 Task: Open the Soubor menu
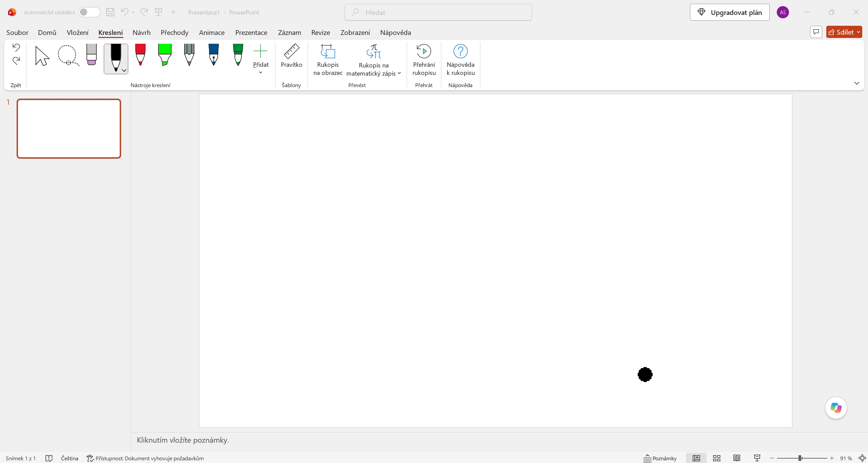pyautogui.click(x=17, y=33)
